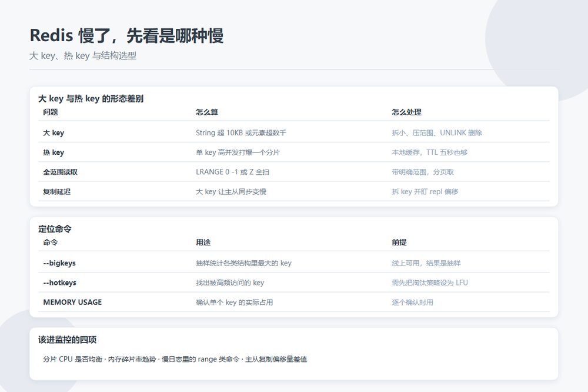
Task: Click the '前提' column header
Action: coord(399,242)
